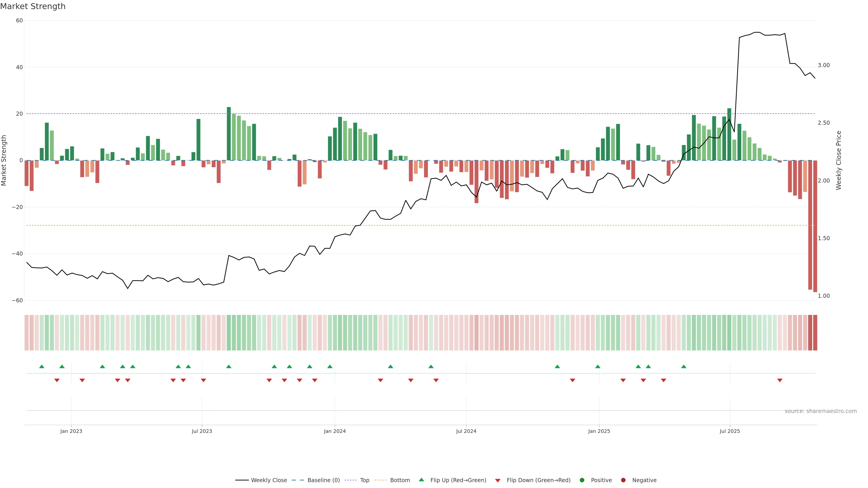The image size is (868, 488).
Task: Click the Weekly Close Price axis title
Action: coord(839,160)
